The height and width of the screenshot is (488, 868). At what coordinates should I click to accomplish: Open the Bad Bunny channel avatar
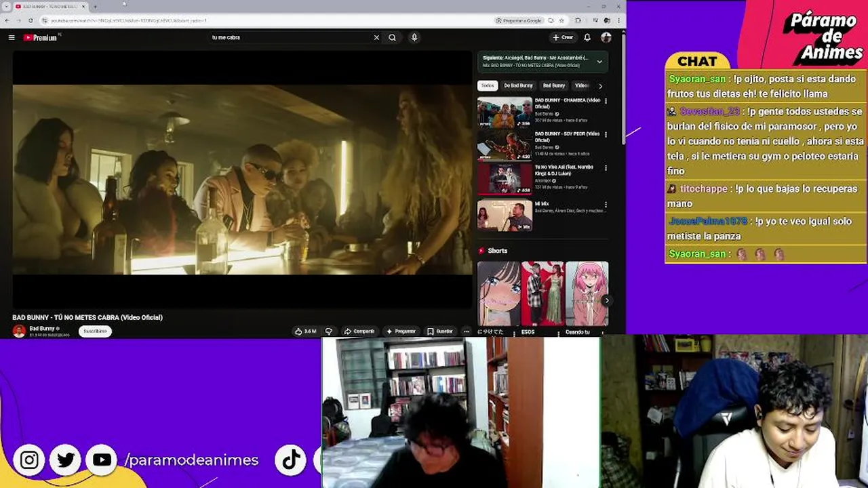coord(19,331)
